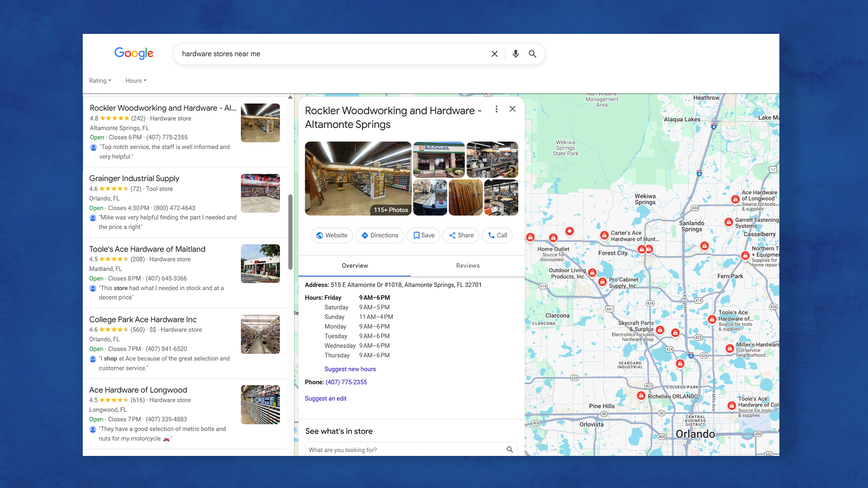
Task: Save Rockler Woodworking to your places
Action: point(423,235)
